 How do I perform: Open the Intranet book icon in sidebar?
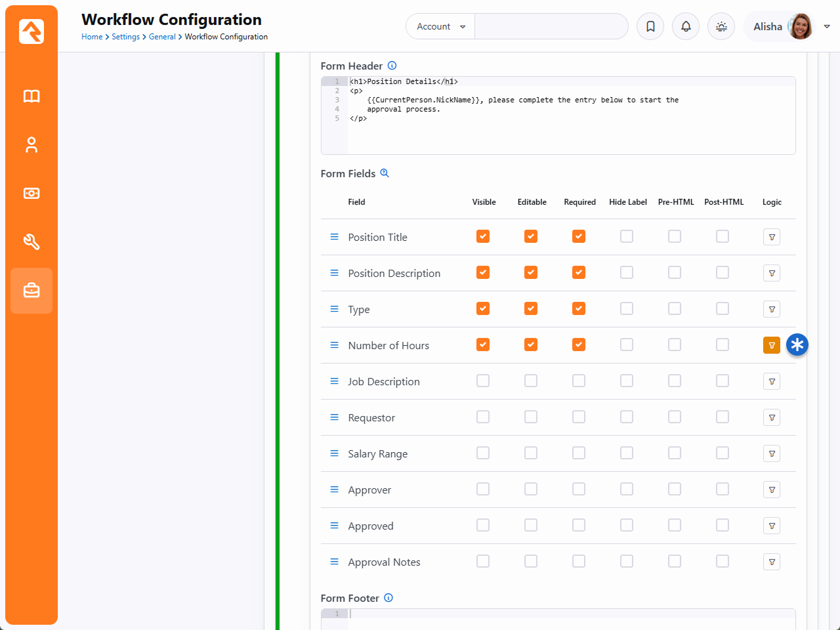point(31,96)
